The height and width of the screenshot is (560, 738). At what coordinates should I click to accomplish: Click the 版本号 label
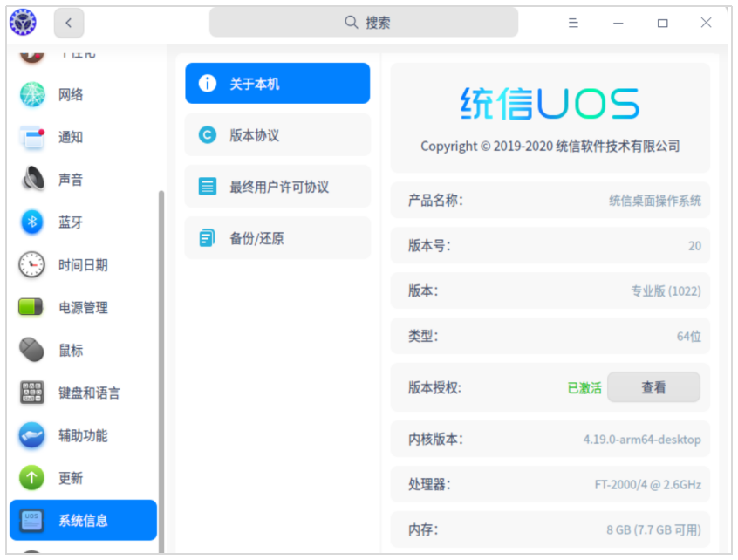(x=429, y=246)
